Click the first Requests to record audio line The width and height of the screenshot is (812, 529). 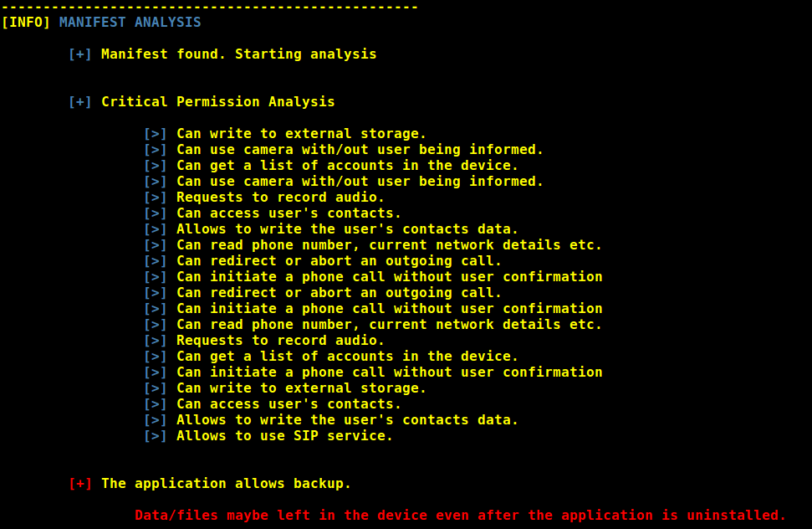coord(280,198)
